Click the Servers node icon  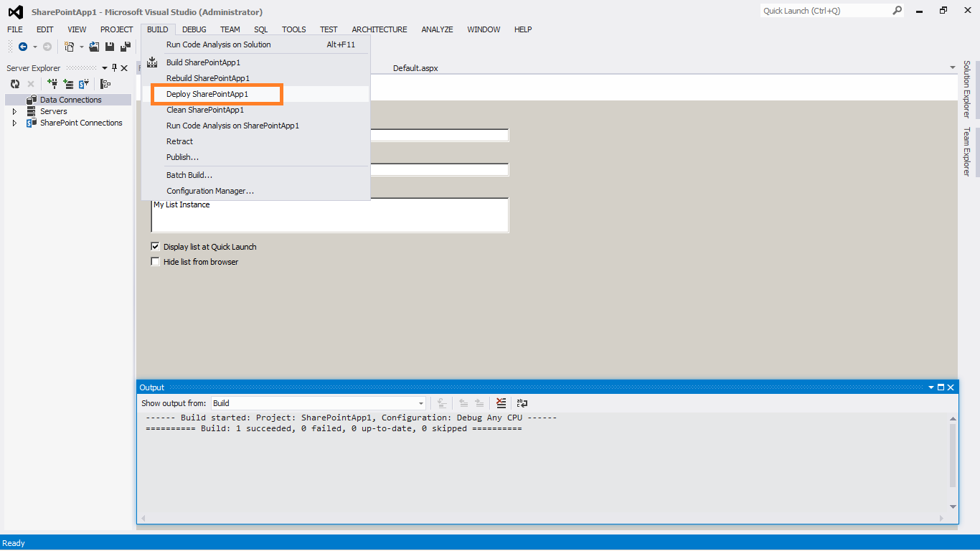[31, 111]
